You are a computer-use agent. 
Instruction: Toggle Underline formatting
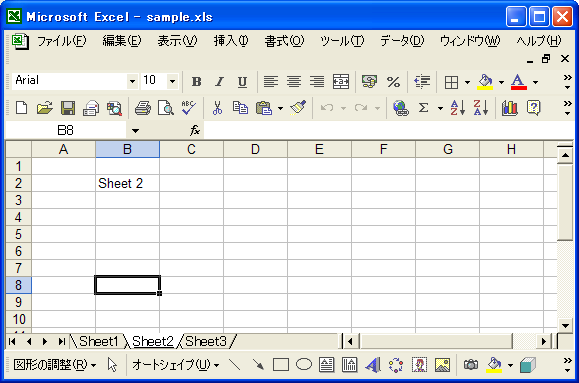click(x=242, y=82)
